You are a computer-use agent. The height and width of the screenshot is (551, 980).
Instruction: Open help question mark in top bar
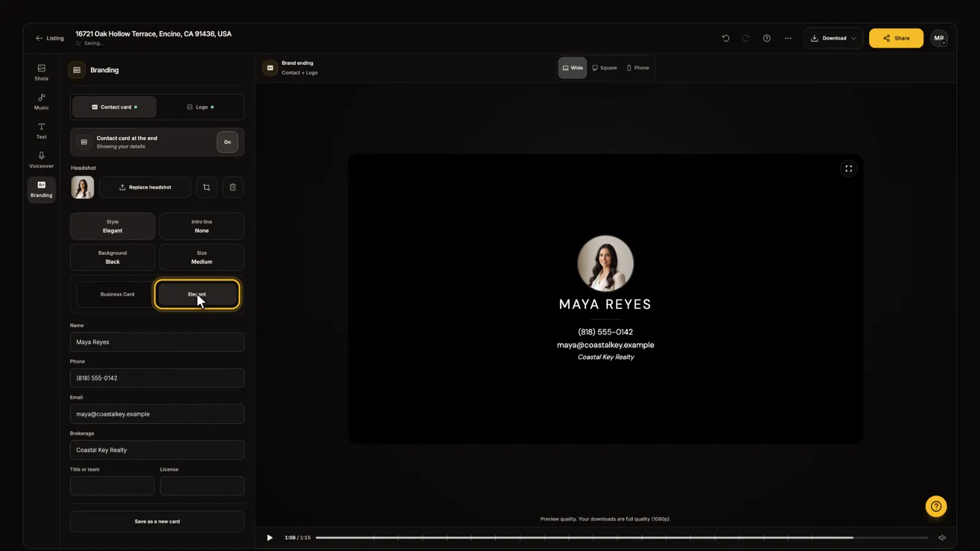pos(766,38)
